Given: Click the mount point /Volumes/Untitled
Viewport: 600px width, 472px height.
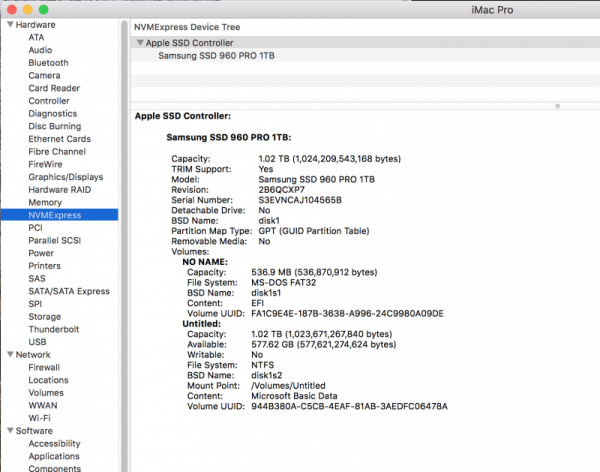Looking at the screenshot, I should tap(288, 386).
